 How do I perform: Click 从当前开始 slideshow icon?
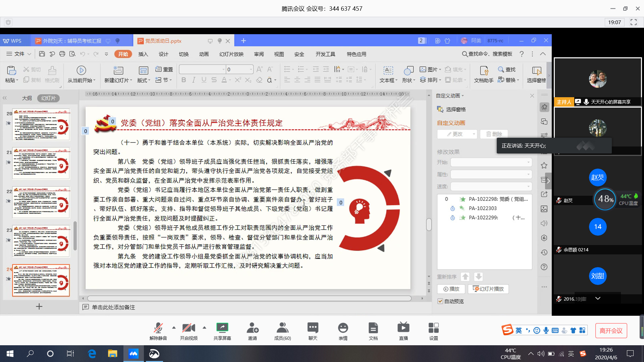81,70
